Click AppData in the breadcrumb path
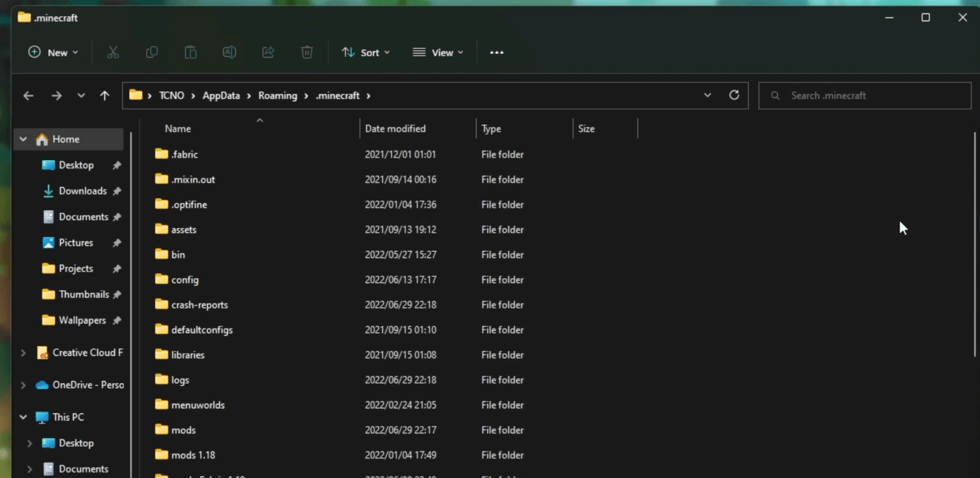This screenshot has height=478, width=980. point(221,96)
